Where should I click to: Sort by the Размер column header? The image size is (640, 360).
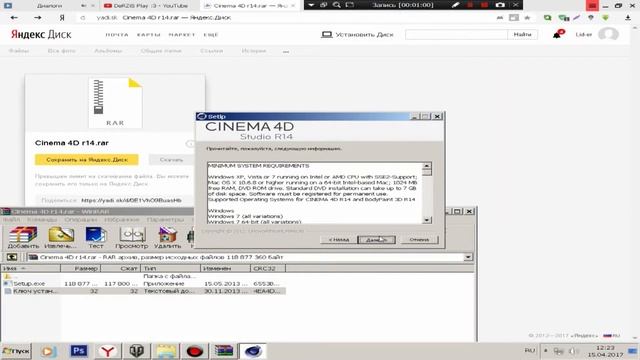click(80, 268)
